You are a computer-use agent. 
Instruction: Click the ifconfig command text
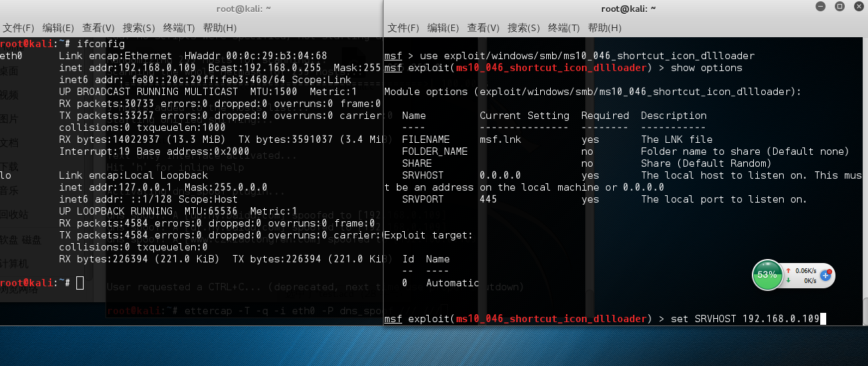point(101,44)
